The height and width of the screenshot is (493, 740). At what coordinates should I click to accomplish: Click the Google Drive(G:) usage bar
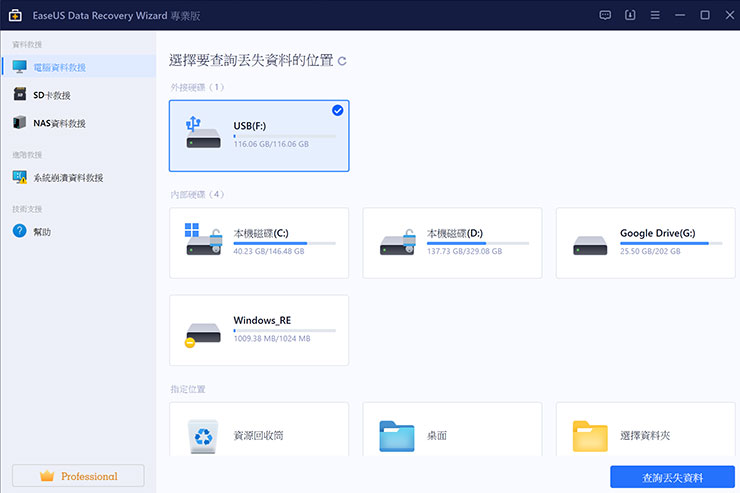click(x=671, y=243)
